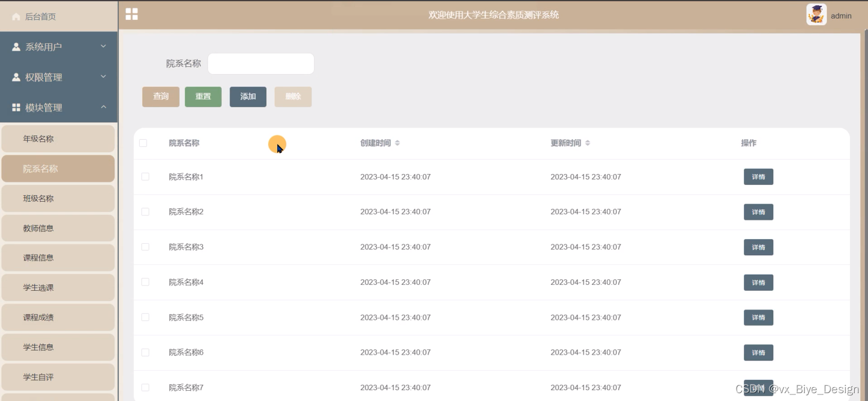
Task: Click the grid menu icon in the header
Action: 131,14
